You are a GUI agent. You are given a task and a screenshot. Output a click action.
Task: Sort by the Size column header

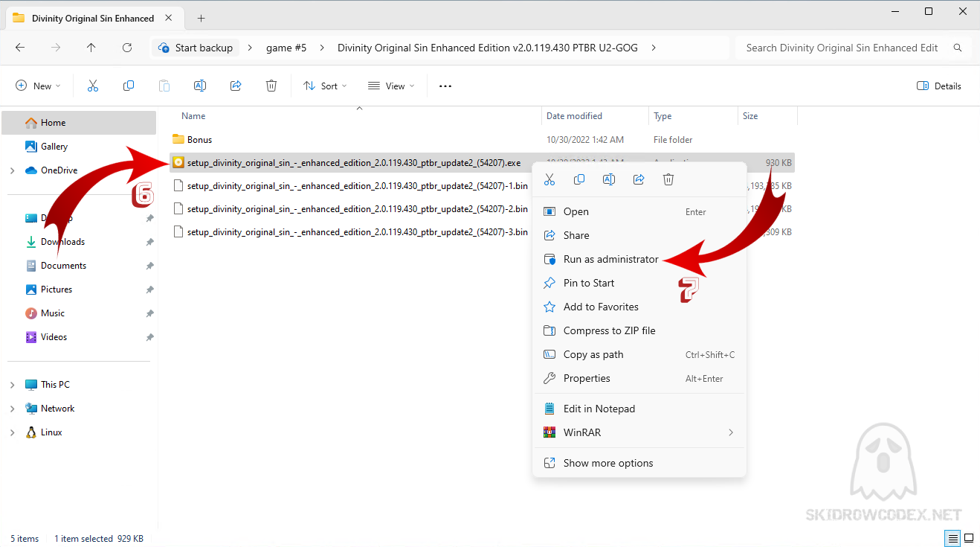pyautogui.click(x=750, y=116)
